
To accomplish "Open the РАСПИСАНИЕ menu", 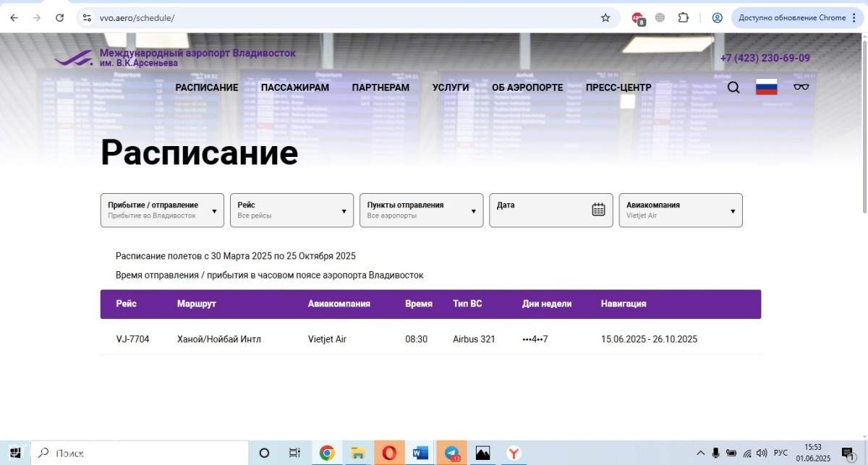I will (x=206, y=88).
